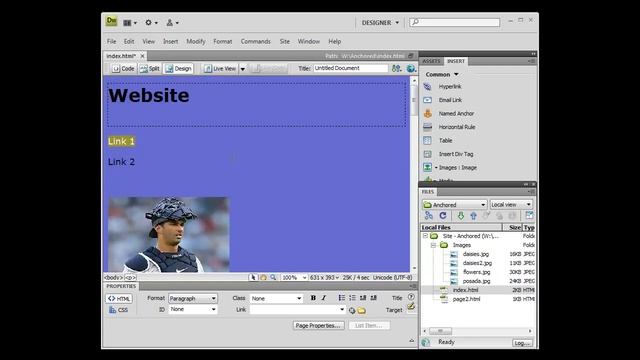Open the Local view dropdown
The width and height of the screenshot is (640, 360).
click(511, 204)
